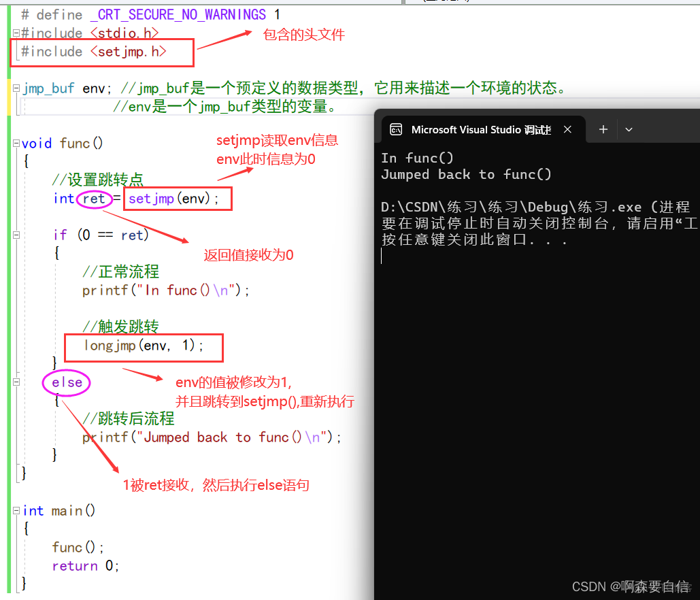Viewport: 700px width, 600px height.
Task: Collapse the func() function body
Action: coord(16,143)
